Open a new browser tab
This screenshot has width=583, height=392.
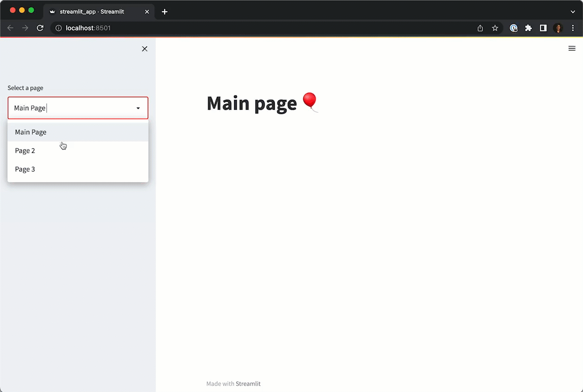coord(165,12)
